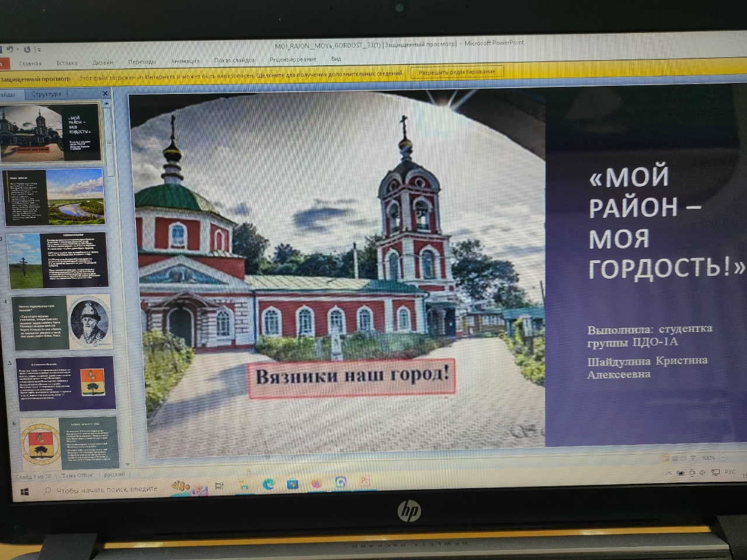Viewport: 747px width, 560px height.
Task: Open the Анимация ribbon tab
Action: coord(185,61)
